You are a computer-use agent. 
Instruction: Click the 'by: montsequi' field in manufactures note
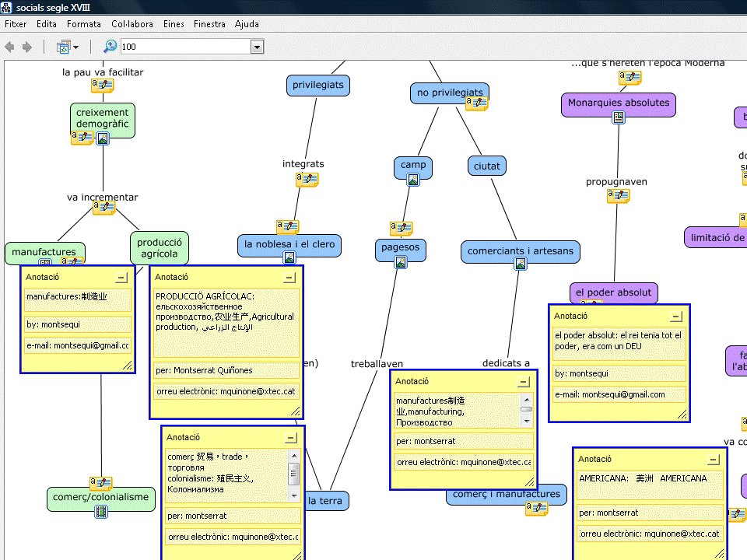(77, 324)
